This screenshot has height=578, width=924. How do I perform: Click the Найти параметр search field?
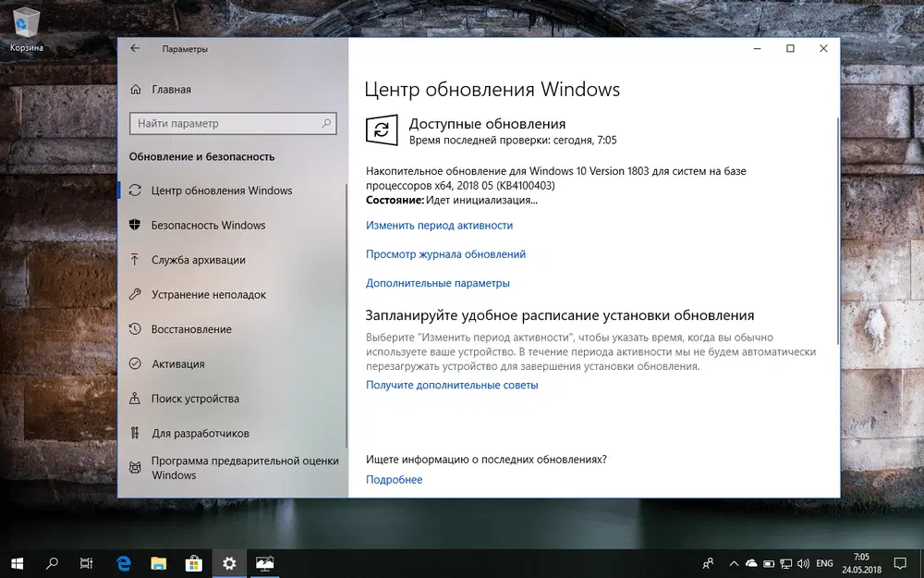232,123
